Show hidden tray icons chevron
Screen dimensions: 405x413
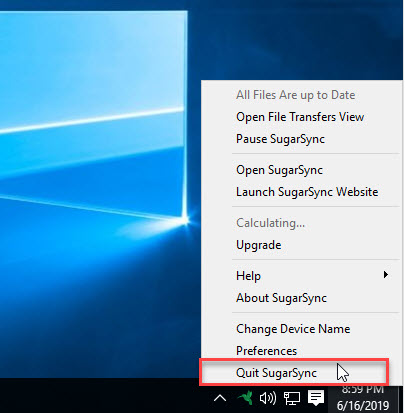220,398
